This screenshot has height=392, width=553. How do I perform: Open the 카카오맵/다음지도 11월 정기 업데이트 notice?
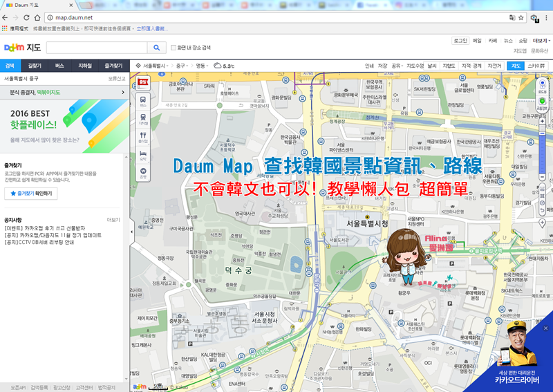click(x=53, y=235)
